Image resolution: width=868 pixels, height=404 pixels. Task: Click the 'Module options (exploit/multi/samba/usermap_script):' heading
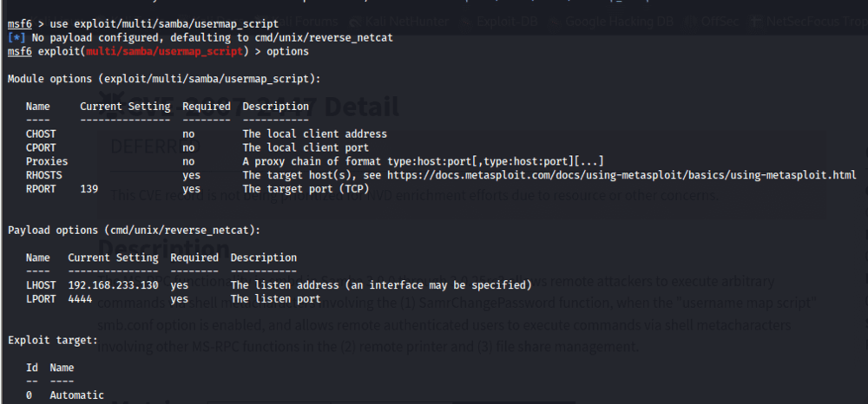164,79
